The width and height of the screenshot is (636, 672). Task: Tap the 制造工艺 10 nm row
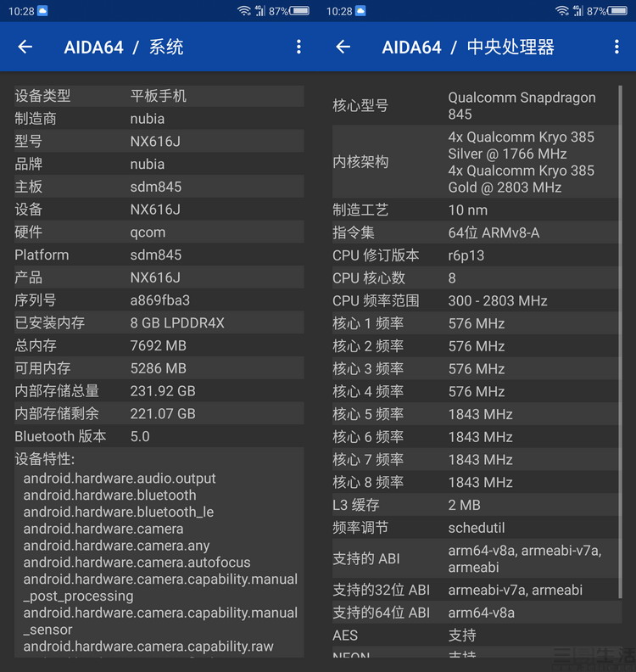(475, 210)
